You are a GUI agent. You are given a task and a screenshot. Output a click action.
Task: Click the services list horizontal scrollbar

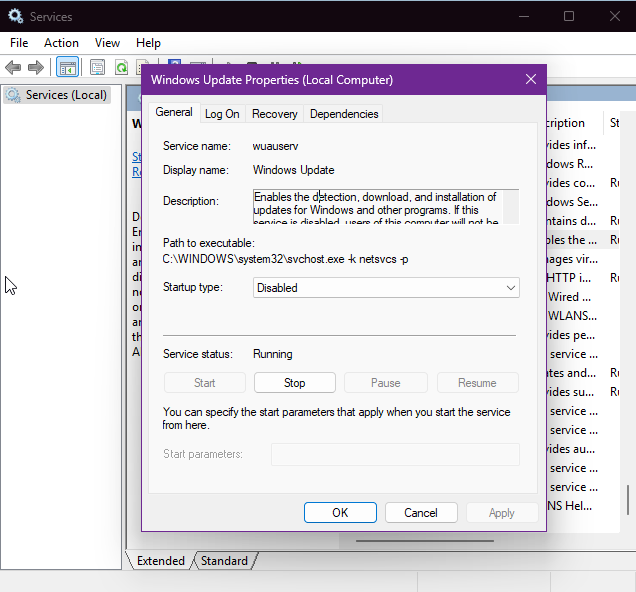point(425,541)
